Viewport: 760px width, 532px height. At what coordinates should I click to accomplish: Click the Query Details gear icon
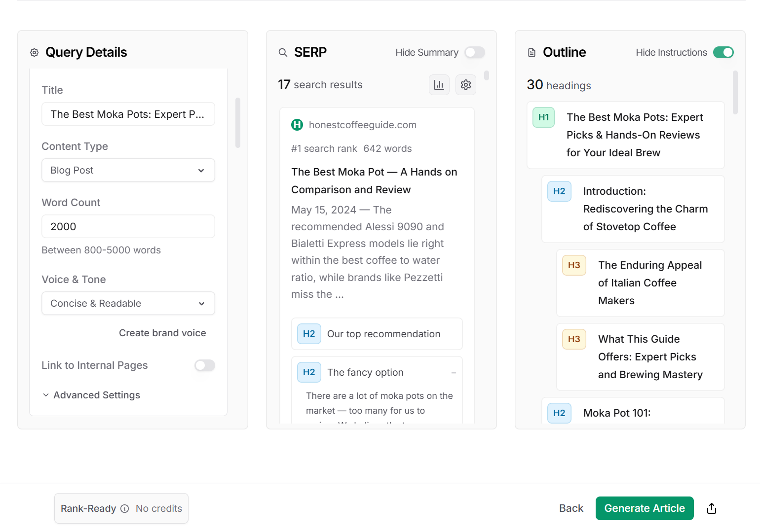coord(34,52)
